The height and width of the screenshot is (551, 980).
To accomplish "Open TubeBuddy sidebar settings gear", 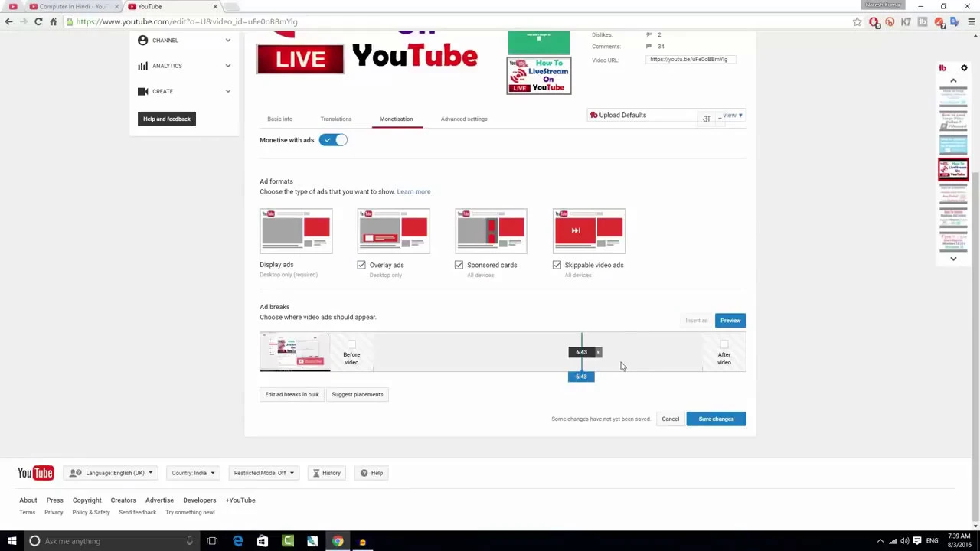I will point(964,68).
